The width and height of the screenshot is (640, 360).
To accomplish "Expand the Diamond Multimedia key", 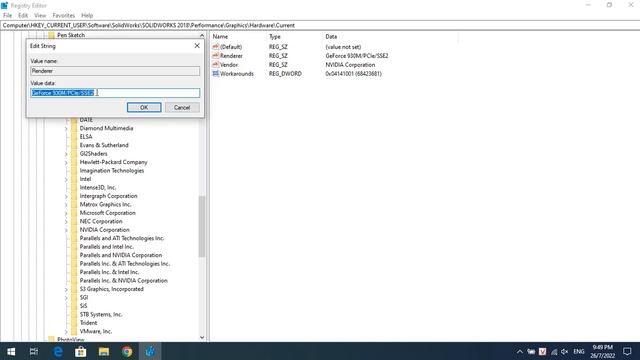I will (x=66, y=129).
